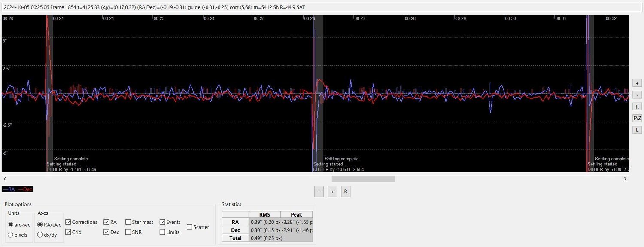The height and width of the screenshot is (247, 644).
Task: Toggle the RA plot checkbox
Action: tap(110, 222)
